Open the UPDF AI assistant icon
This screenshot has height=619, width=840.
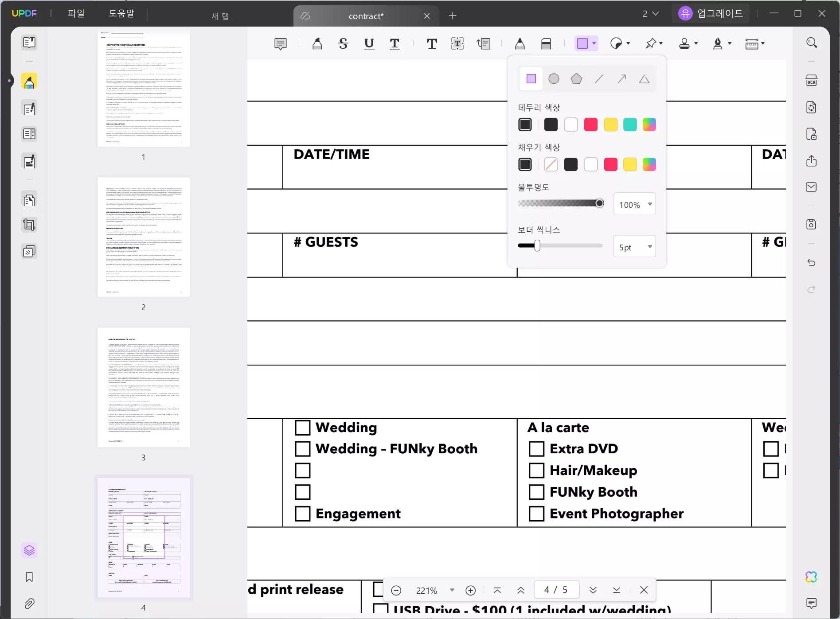click(x=811, y=577)
